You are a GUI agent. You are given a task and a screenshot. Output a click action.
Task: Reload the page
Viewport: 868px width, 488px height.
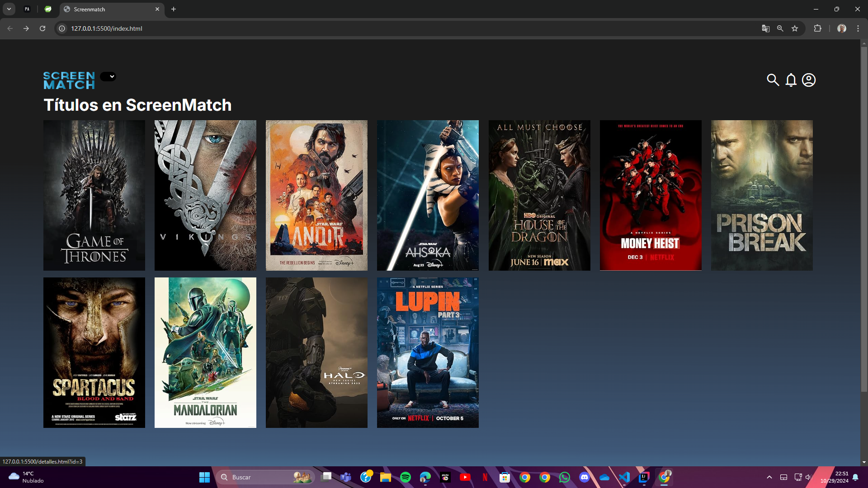tap(42, 28)
